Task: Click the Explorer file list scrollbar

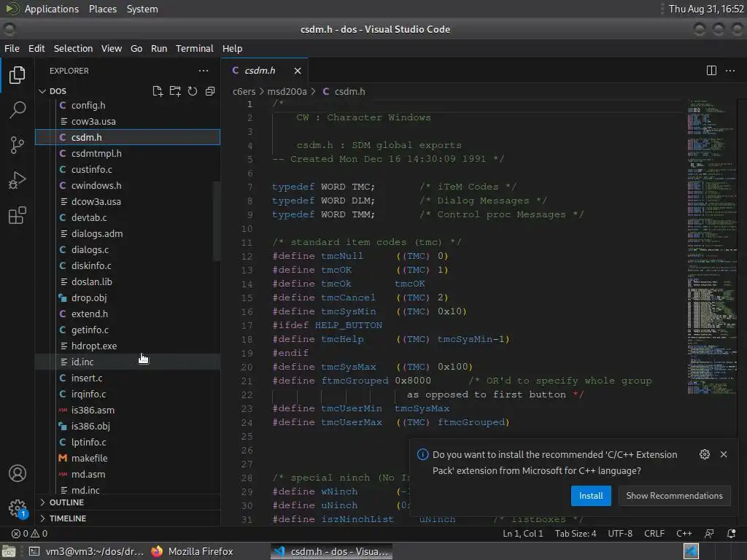Action: point(216,221)
